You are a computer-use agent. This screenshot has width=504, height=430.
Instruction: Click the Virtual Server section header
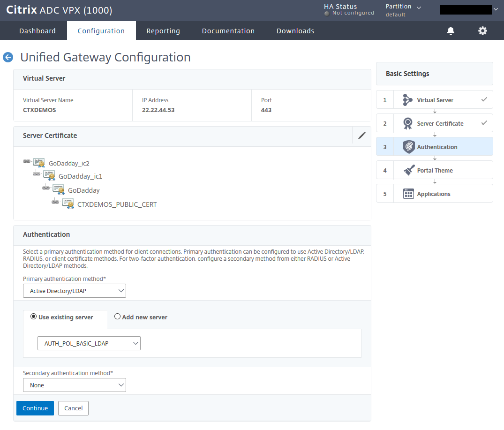click(192, 78)
